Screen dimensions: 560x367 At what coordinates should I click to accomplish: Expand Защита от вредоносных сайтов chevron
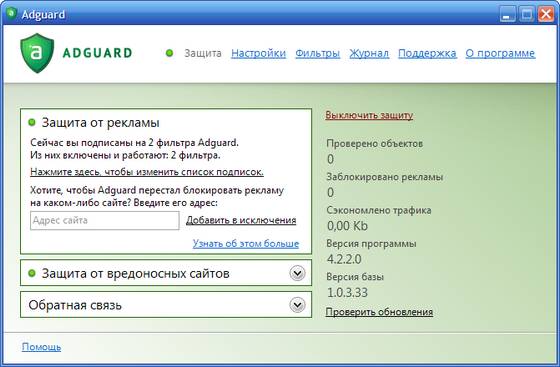pyautogui.click(x=297, y=273)
